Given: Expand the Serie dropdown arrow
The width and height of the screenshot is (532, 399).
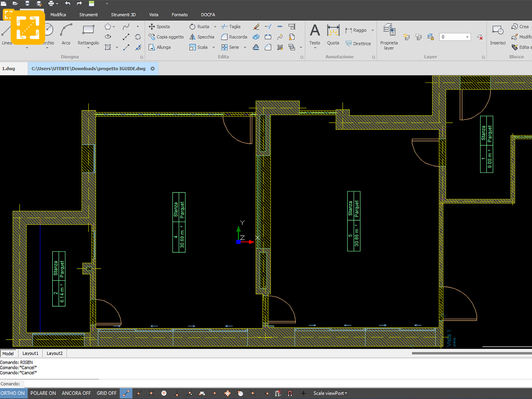Looking at the screenshot, I should tap(245, 47).
